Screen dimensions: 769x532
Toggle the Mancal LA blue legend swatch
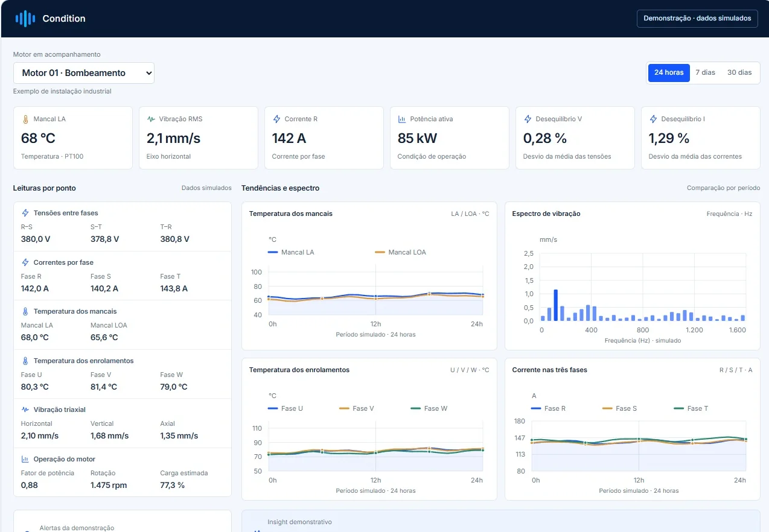point(273,252)
